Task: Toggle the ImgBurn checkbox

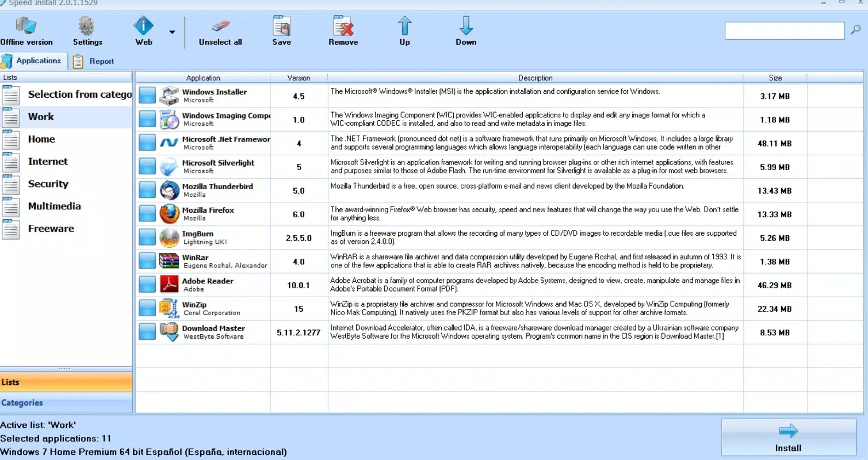Action: click(x=147, y=237)
